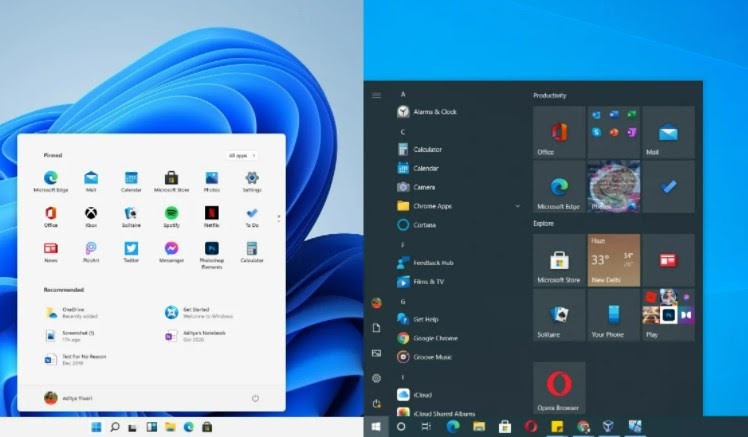The image size is (748, 437).
Task: Open Groove Music in app list
Action: [424, 357]
